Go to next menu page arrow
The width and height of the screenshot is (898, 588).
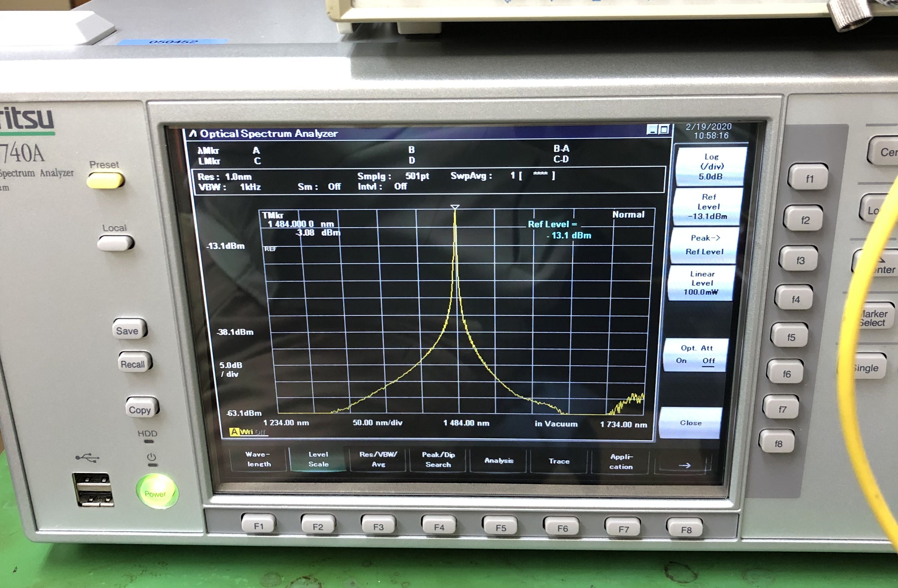point(684,465)
